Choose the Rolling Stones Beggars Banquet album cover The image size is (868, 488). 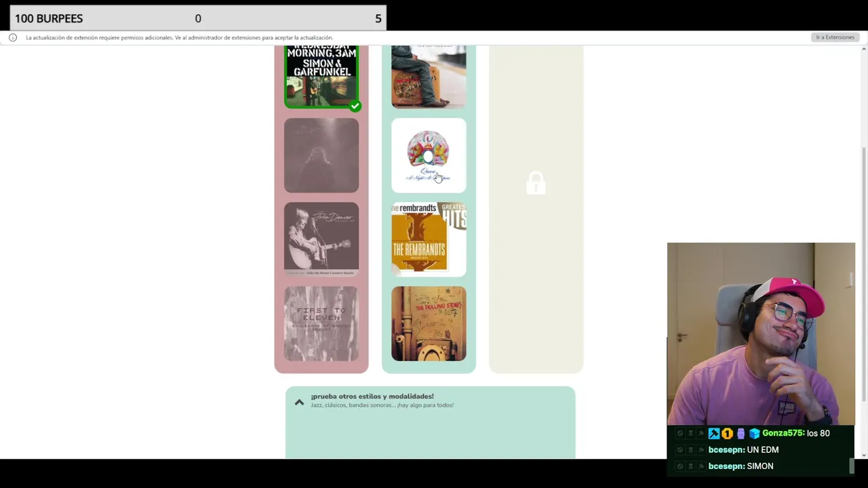(x=429, y=323)
